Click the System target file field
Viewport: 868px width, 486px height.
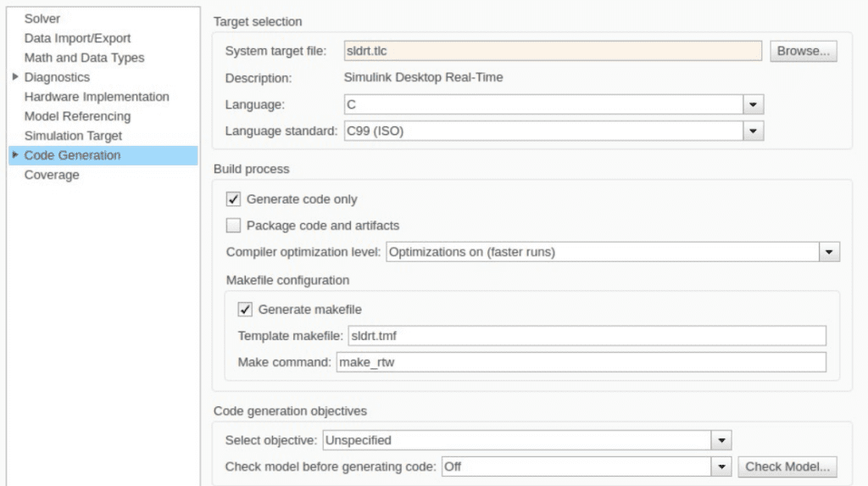click(553, 51)
